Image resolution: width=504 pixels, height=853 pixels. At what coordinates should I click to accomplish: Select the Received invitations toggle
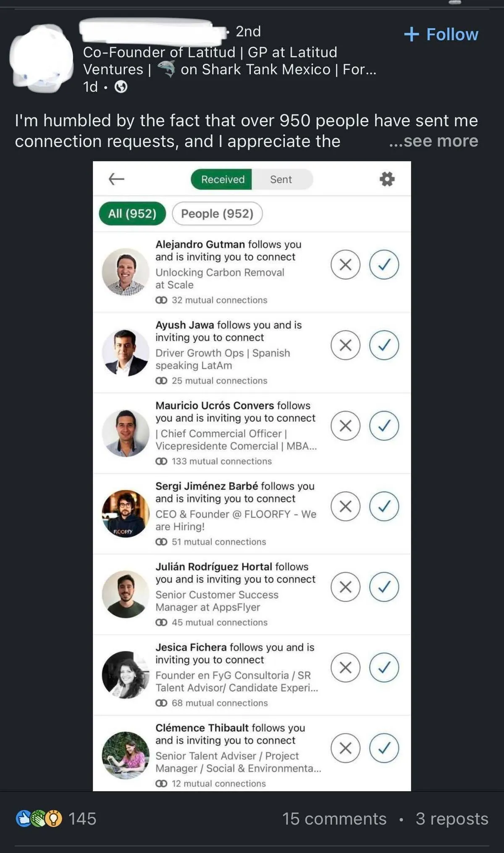222,179
